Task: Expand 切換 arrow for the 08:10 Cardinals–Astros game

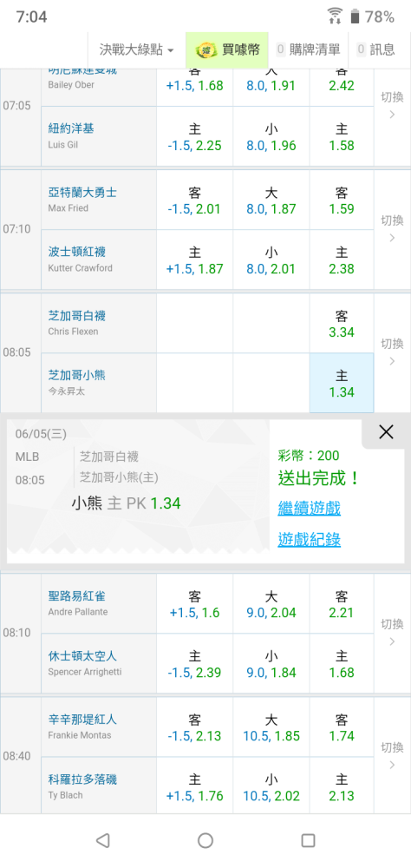Action: coord(392,633)
